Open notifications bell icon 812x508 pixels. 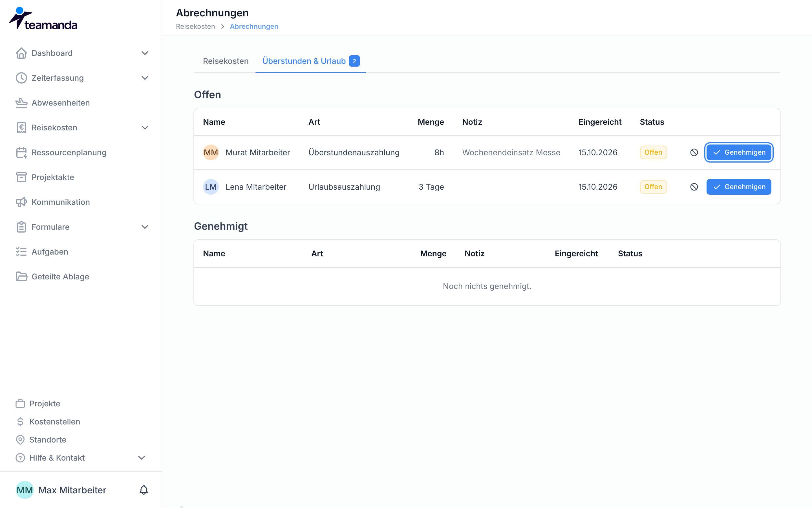pyautogui.click(x=144, y=490)
